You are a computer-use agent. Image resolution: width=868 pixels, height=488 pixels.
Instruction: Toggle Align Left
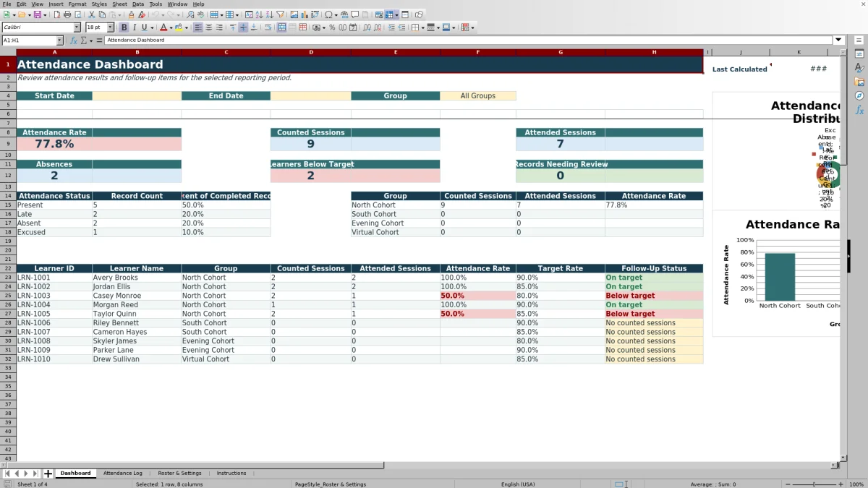click(x=198, y=27)
